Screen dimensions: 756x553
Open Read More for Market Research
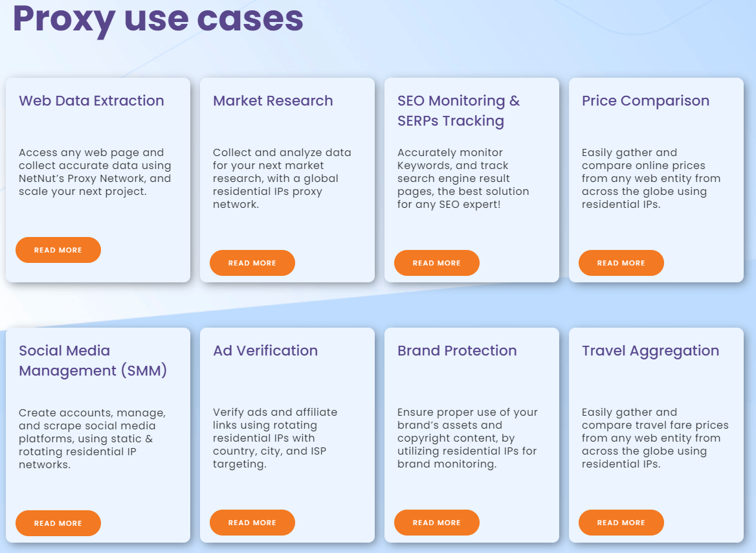coord(252,263)
